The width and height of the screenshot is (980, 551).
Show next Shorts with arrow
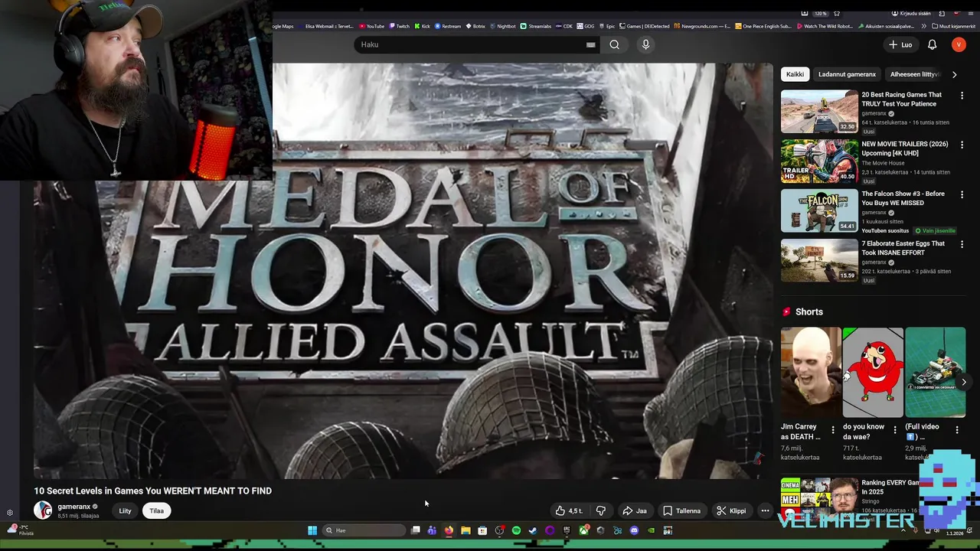(963, 381)
